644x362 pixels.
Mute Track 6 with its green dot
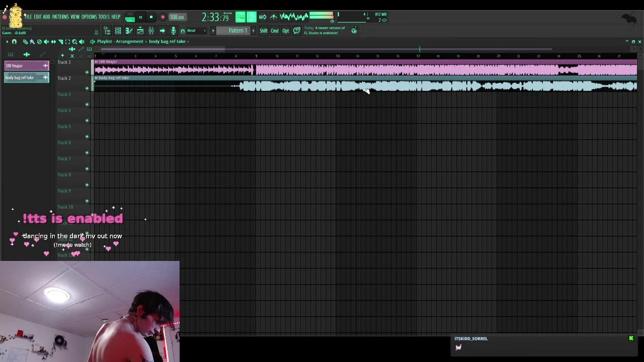[87, 153]
